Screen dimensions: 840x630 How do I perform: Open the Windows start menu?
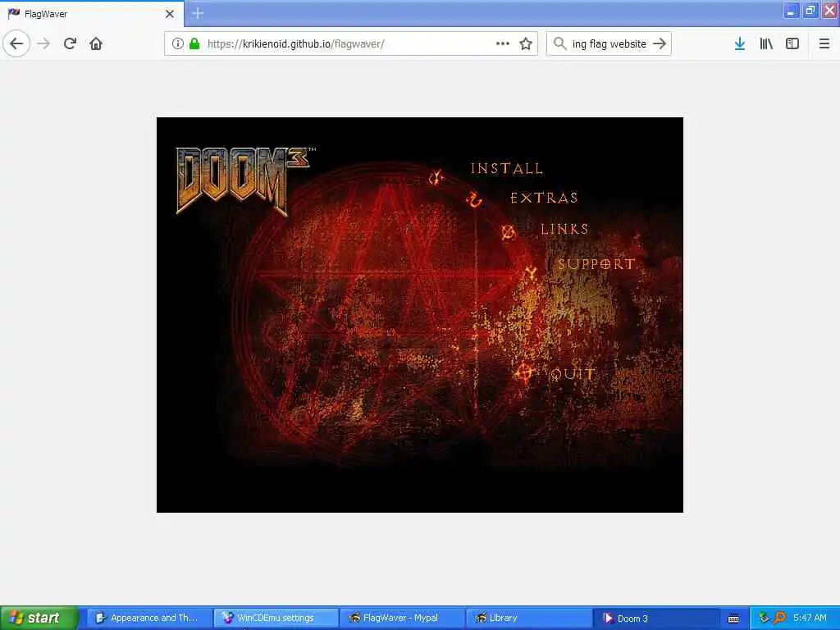(x=39, y=618)
